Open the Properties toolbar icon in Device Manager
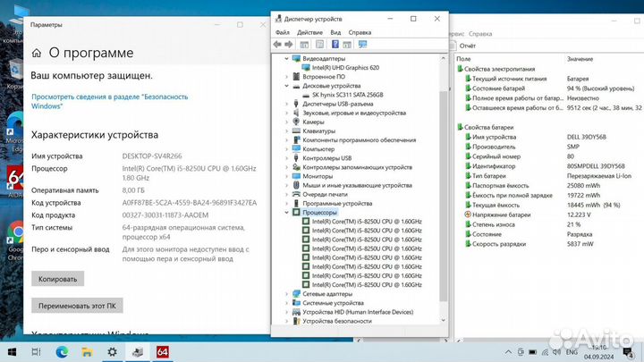This screenshot has height=362, width=644. 319,45
